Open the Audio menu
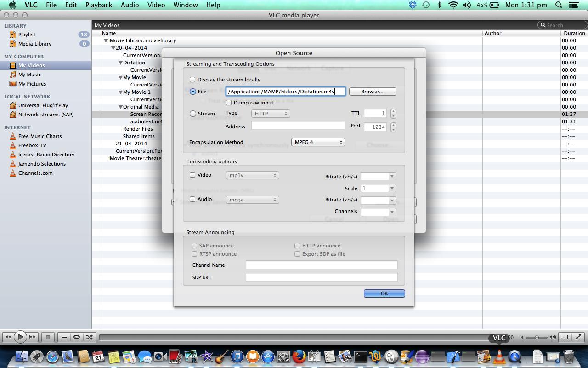The image size is (588, 368). tap(130, 5)
